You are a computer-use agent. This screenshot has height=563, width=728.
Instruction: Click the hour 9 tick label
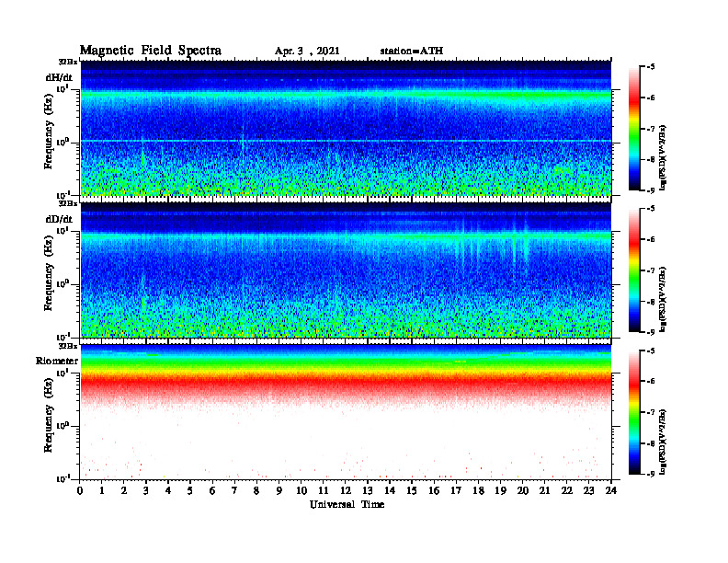(279, 491)
